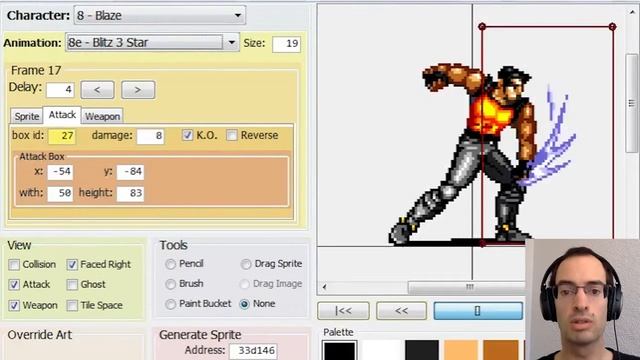Pick the white palette color swatch
The image size is (640, 360).
pyautogui.click(x=381, y=351)
